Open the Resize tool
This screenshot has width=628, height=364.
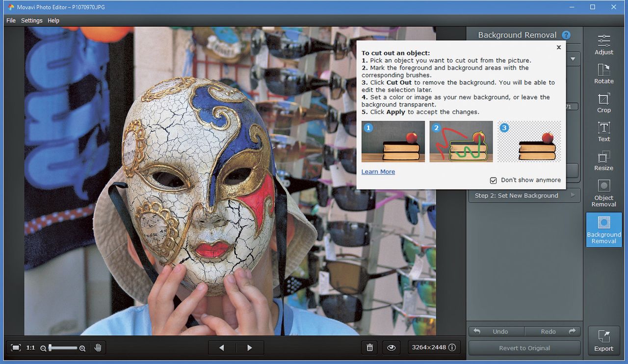(x=603, y=160)
